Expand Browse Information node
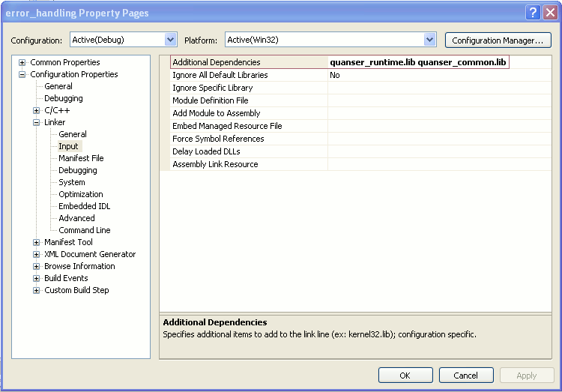The height and width of the screenshot is (392, 562). coord(36,267)
